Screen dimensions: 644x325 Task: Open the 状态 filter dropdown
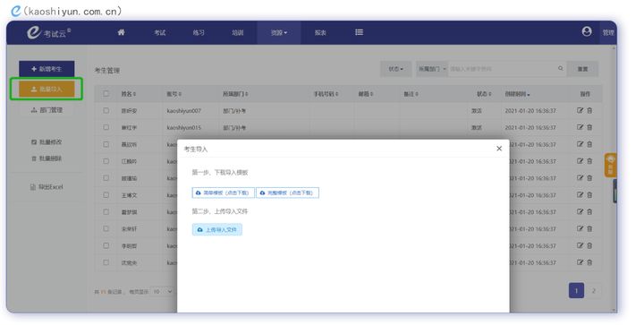point(396,69)
